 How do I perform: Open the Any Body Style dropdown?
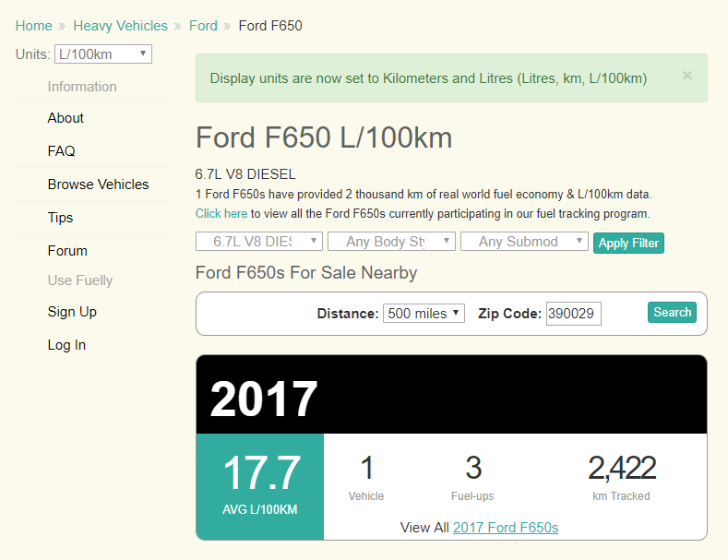[391, 242]
